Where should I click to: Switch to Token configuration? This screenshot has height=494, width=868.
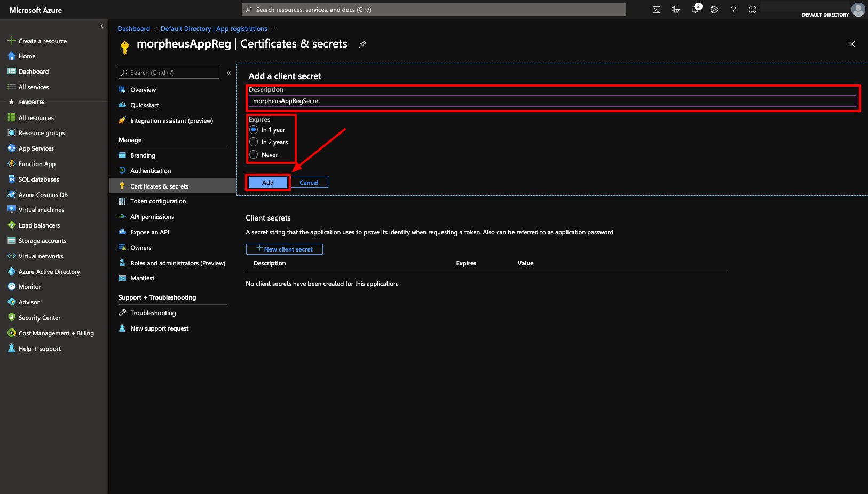(x=157, y=201)
